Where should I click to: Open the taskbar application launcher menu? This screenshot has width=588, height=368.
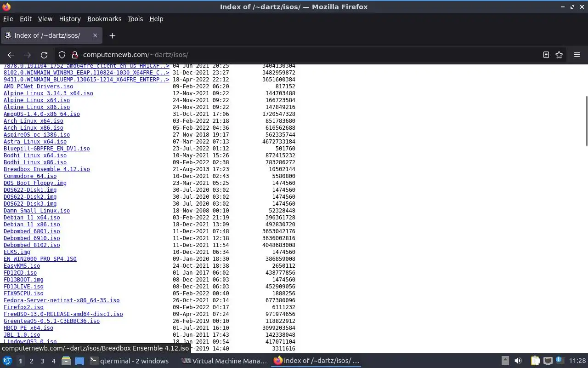pyautogui.click(x=7, y=361)
